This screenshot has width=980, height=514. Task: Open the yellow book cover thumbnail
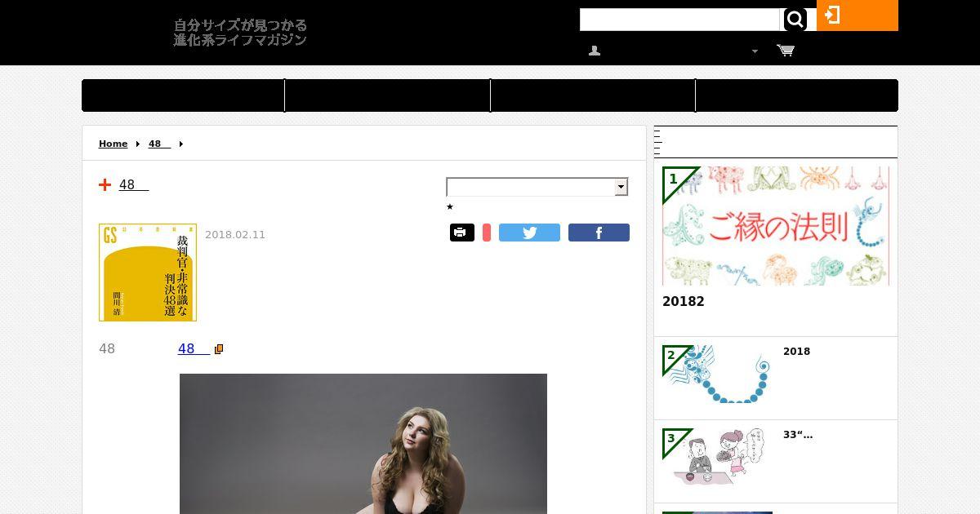(148, 273)
